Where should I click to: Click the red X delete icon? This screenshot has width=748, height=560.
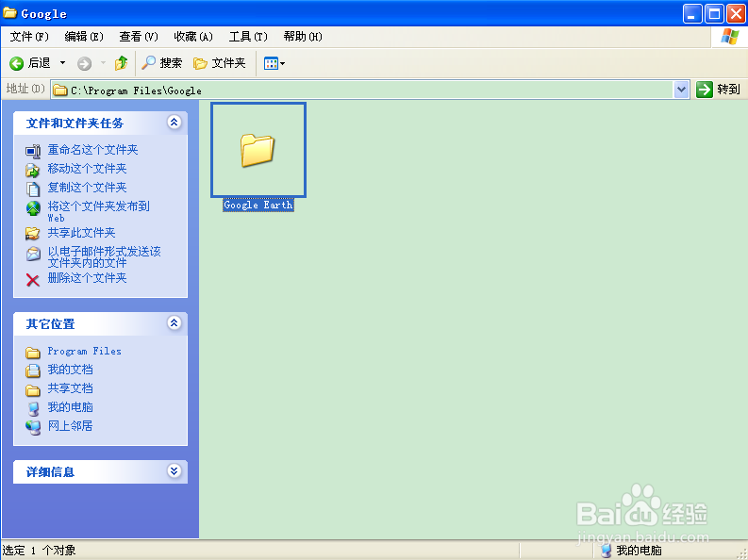(x=33, y=280)
